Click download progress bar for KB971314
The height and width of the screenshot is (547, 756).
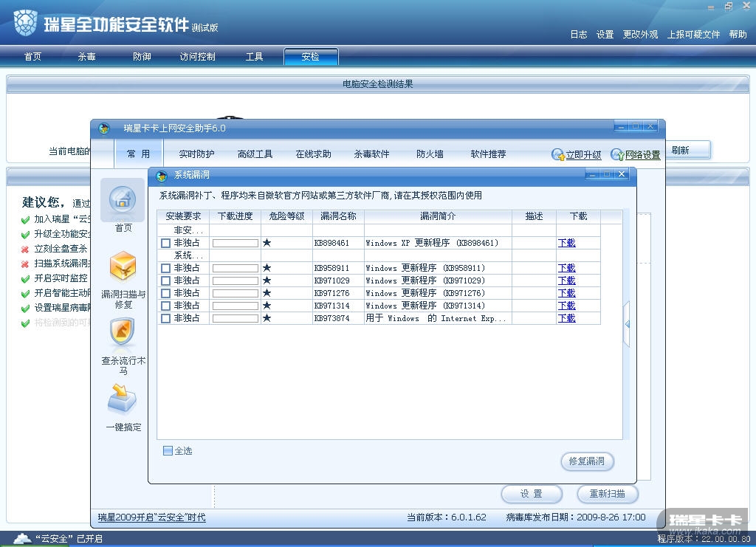click(236, 306)
